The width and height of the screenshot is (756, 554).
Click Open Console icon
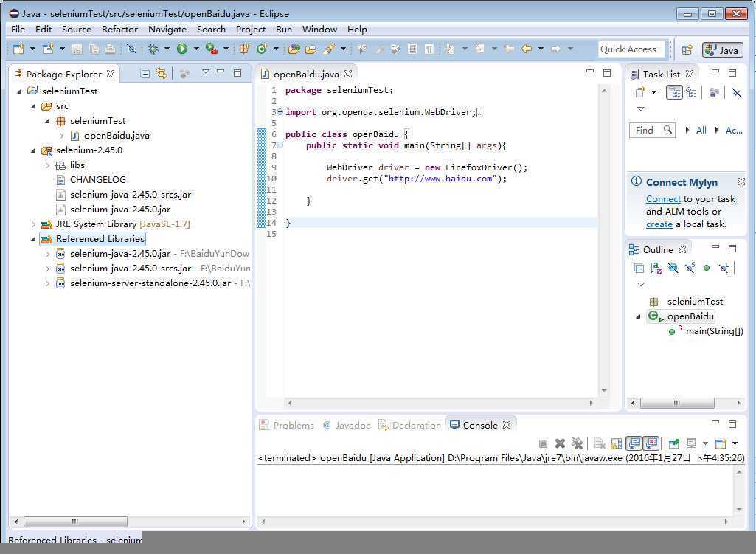click(721, 443)
